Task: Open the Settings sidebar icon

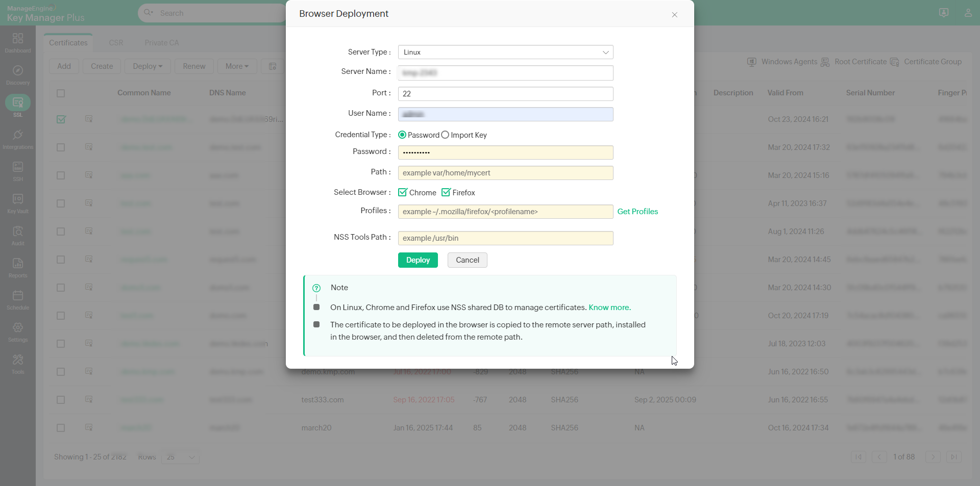Action: coord(18,327)
